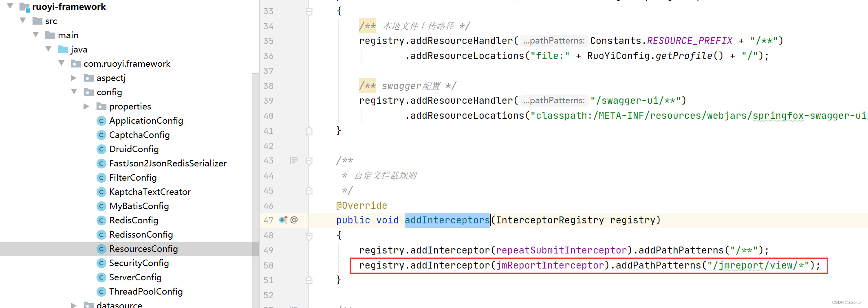
Task: Fold the Javadoc comment at line 43
Action: point(309,161)
